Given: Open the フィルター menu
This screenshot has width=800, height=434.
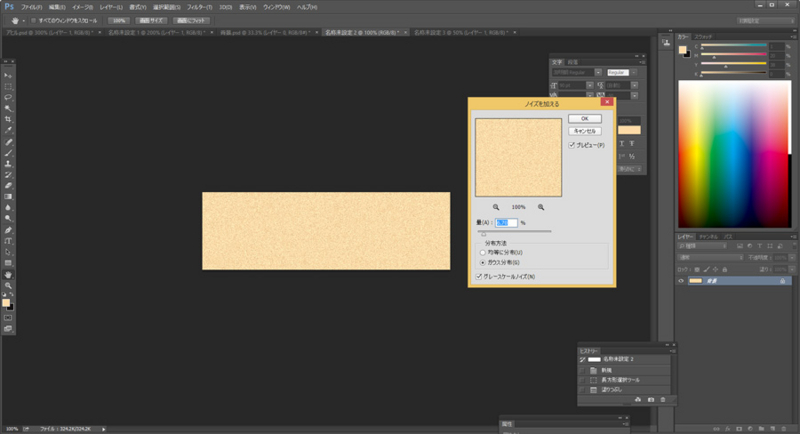Looking at the screenshot, I should point(199,7).
